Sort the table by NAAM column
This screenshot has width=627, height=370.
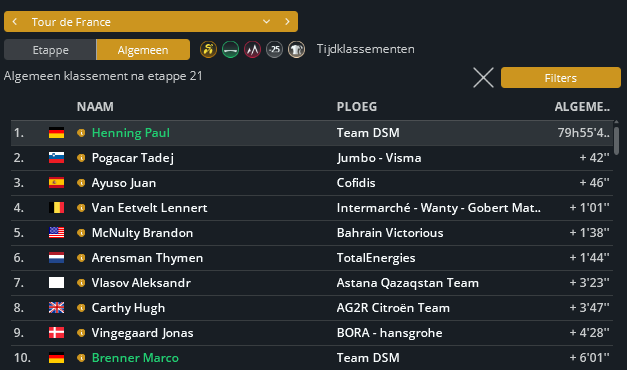[95, 107]
